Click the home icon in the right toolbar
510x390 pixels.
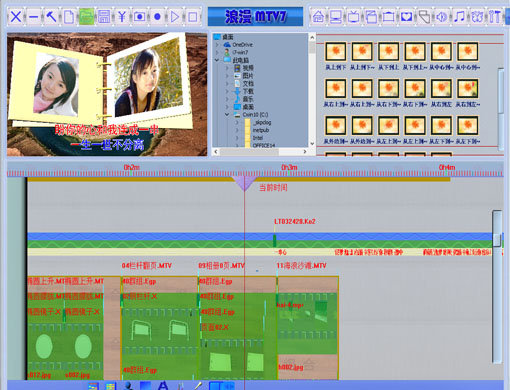tap(318, 16)
